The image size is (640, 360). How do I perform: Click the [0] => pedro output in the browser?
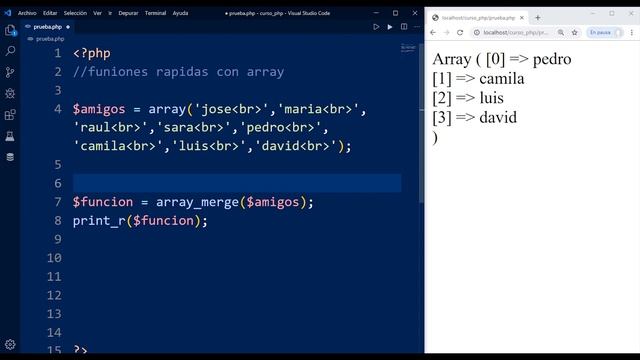click(529, 59)
